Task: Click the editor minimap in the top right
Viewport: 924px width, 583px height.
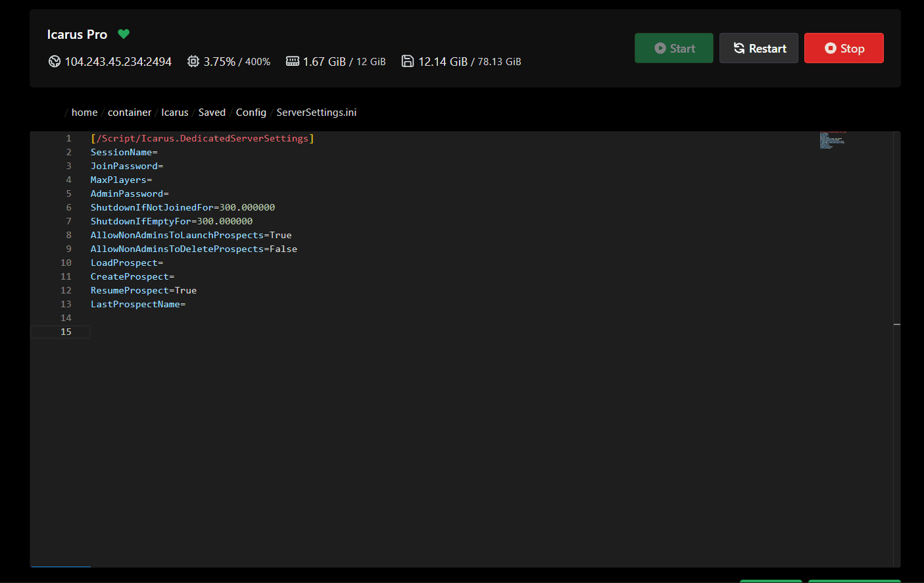Action: point(832,139)
